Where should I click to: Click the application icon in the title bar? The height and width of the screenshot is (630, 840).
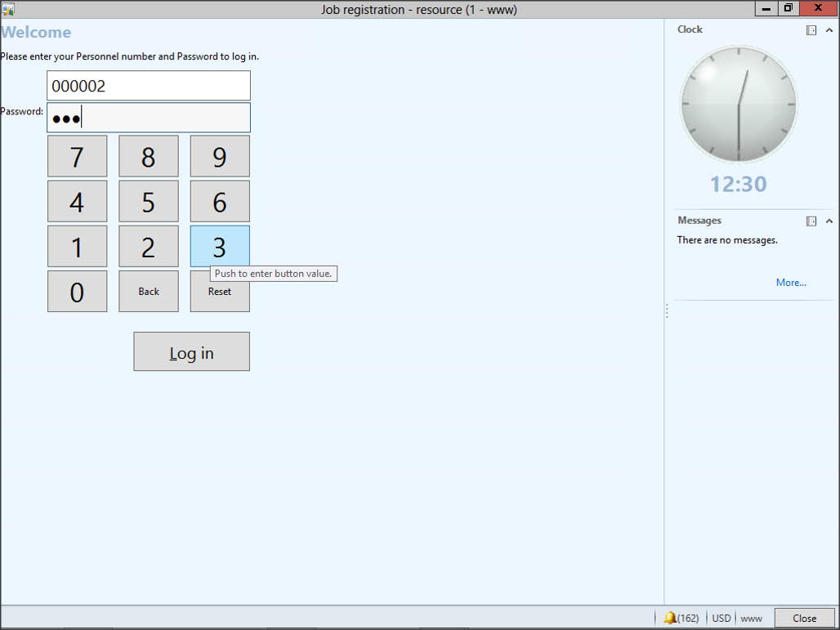(x=8, y=10)
